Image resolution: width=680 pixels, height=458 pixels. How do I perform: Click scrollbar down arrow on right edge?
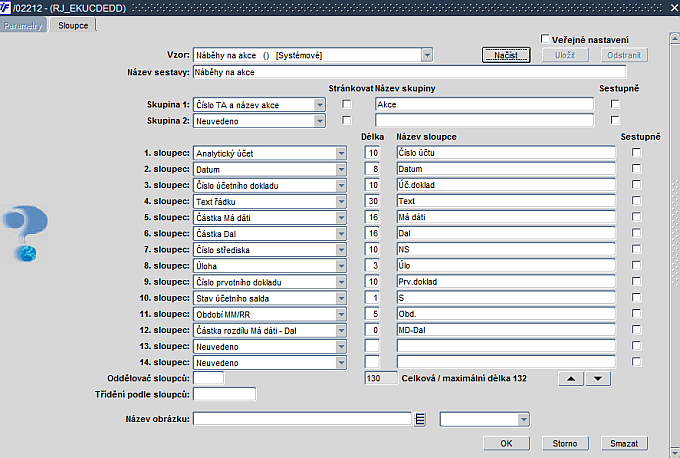(x=675, y=451)
